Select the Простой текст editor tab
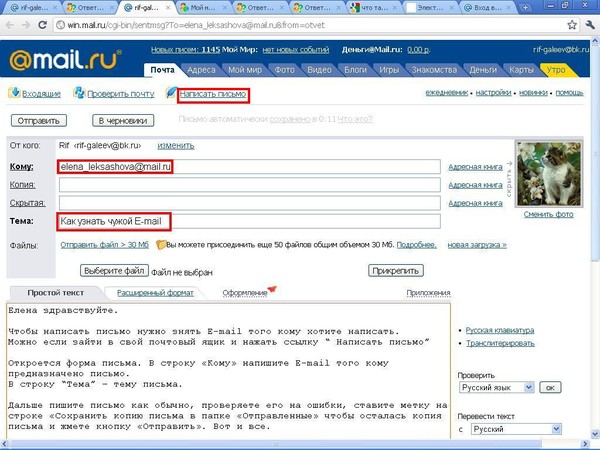The height and width of the screenshot is (450, 600). click(x=55, y=293)
